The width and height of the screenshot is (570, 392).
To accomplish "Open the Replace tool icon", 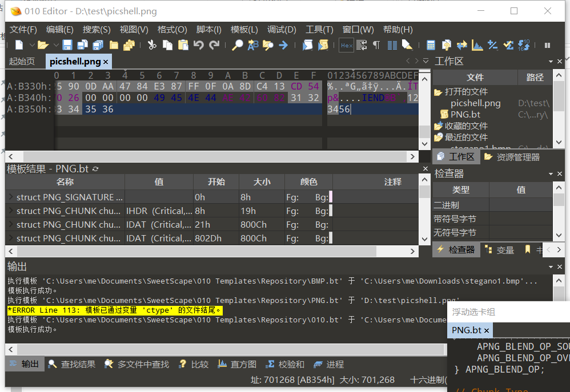I will click(x=252, y=45).
